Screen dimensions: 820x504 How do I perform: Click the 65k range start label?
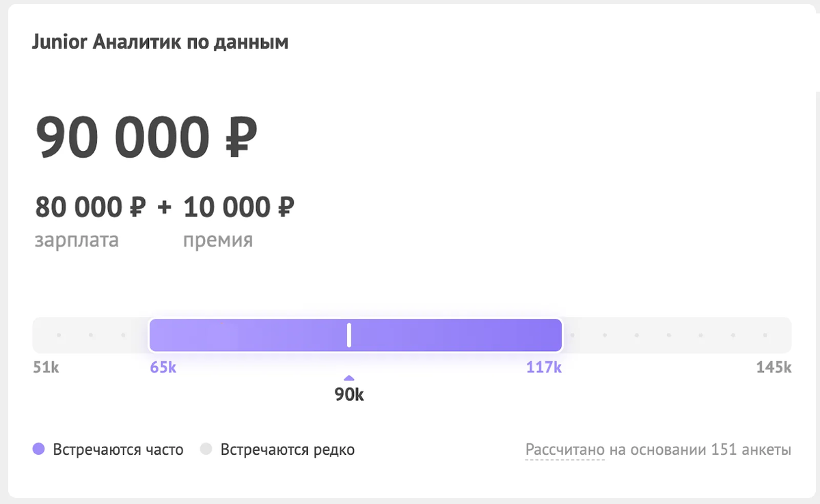coord(163,367)
